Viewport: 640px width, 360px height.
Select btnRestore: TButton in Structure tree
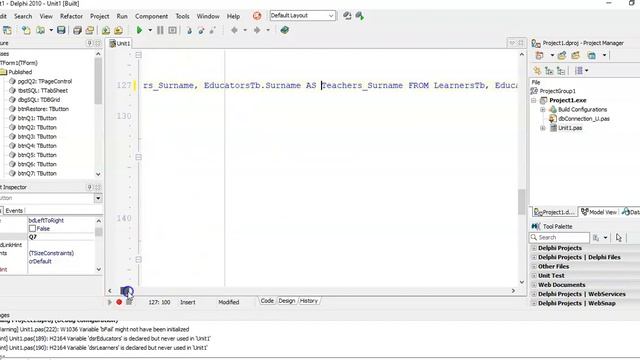tap(43, 109)
